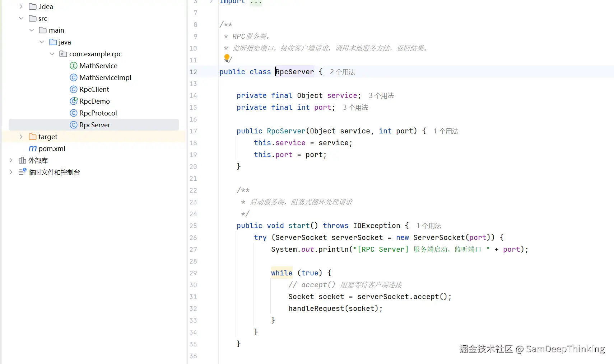Click 'serverSocket.accept()' call on line 31
The width and height of the screenshot is (614, 364).
(x=402, y=297)
